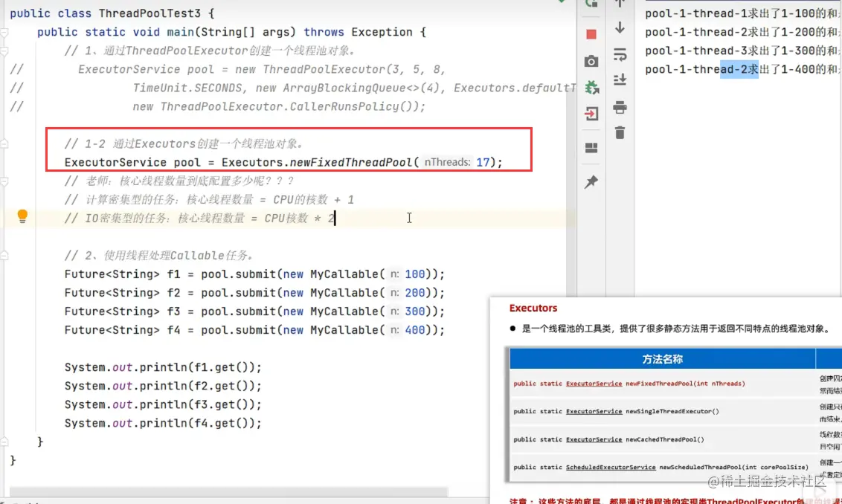Stop the running program with the red square
This screenshot has height=504, width=842.
591,34
